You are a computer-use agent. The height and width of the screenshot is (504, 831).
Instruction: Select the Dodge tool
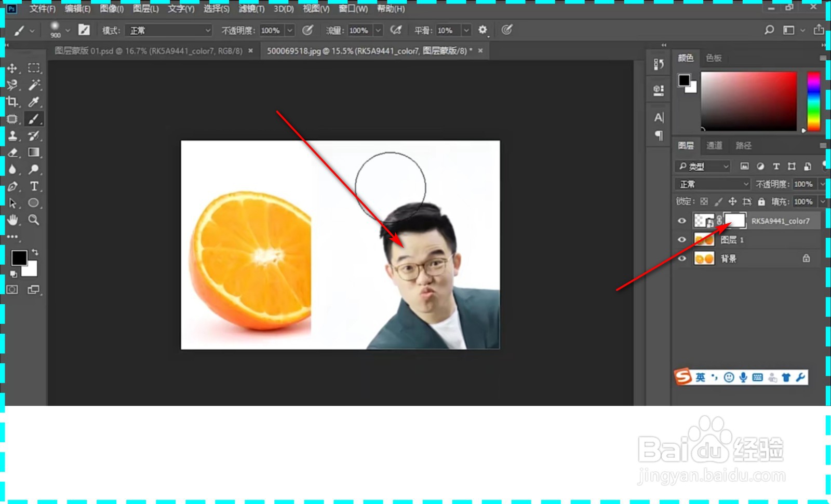click(x=34, y=169)
